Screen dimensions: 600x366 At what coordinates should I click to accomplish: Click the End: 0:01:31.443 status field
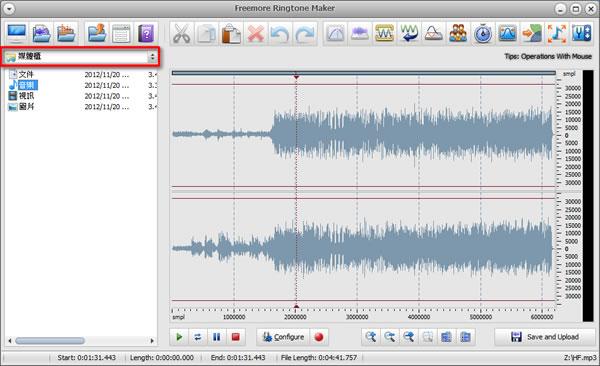pyautogui.click(x=238, y=358)
